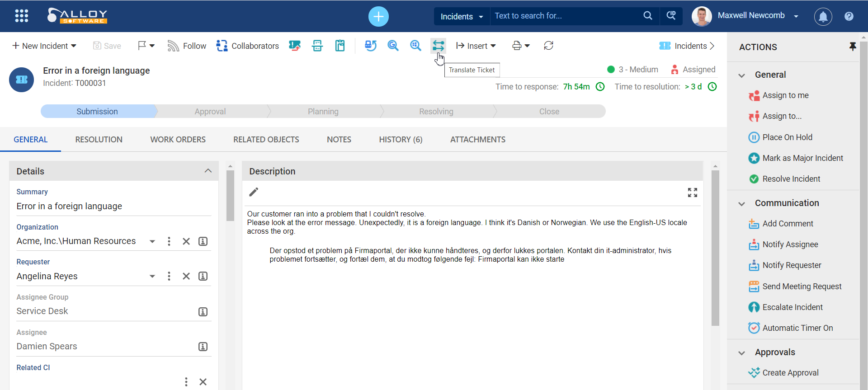Click Add Comment action
Image resolution: width=868 pixels, height=390 pixels.
click(781, 224)
